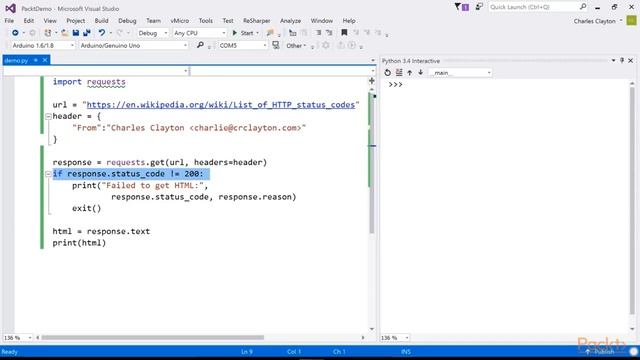Click the notifications filter flag icon
The image size is (640, 360).
point(458,7)
